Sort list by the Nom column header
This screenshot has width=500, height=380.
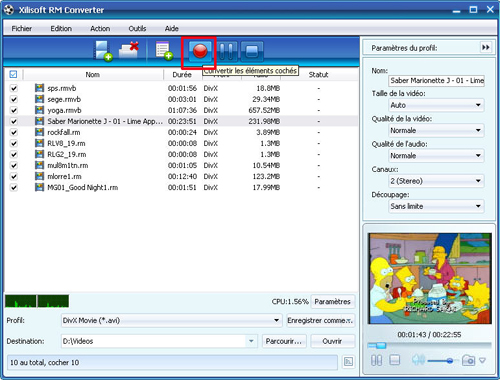pyautogui.click(x=93, y=75)
